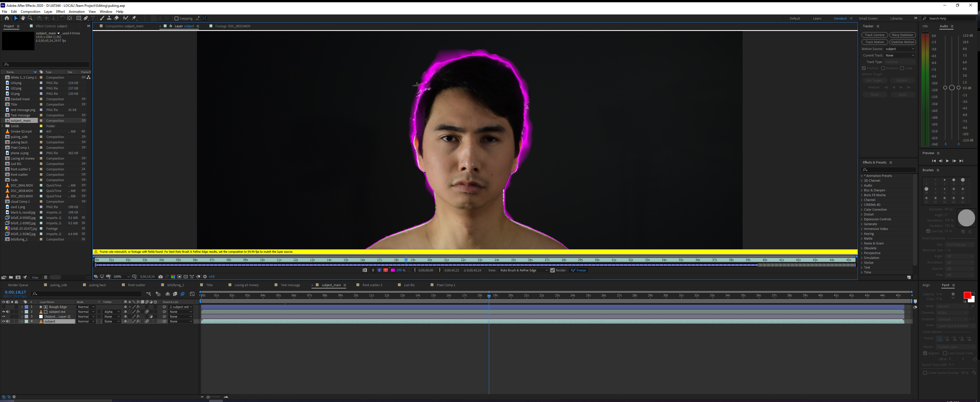Image resolution: width=980 pixels, height=402 pixels.
Task: Enable the Snapping checkbox
Action: coord(177,18)
